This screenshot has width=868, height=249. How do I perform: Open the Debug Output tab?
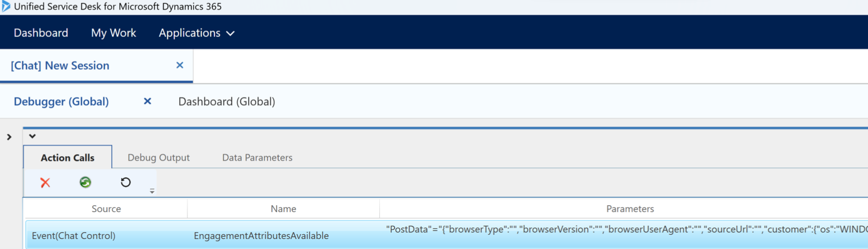pyautogui.click(x=159, y=157)
